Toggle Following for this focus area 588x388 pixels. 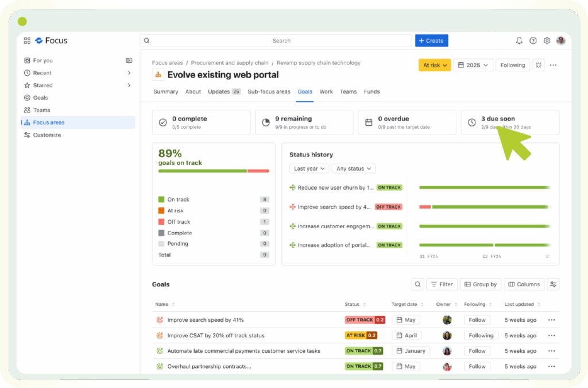click(513, 65)
